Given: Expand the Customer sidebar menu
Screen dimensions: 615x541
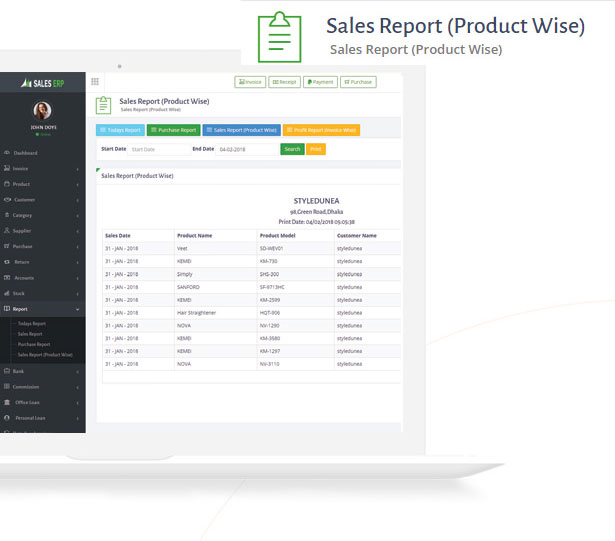Looking at the screenshot, I should pyautogui.click(x=24, y=199).
